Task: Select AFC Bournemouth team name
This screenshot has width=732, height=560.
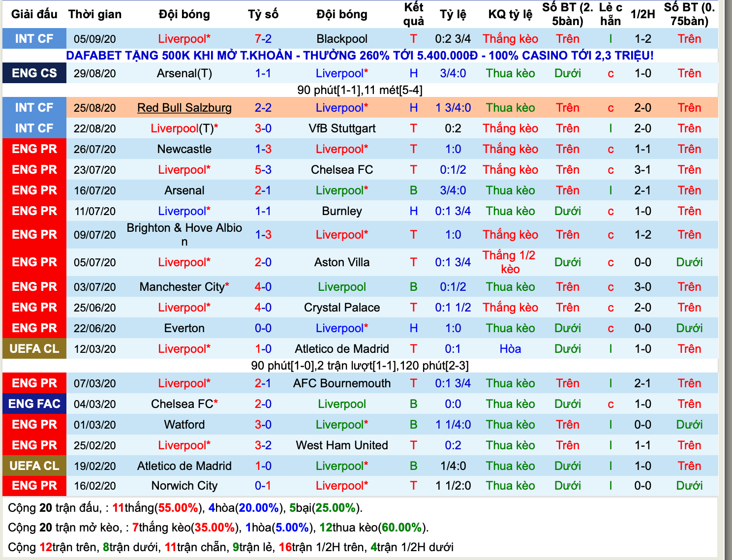Action: [x=342, y=383]
